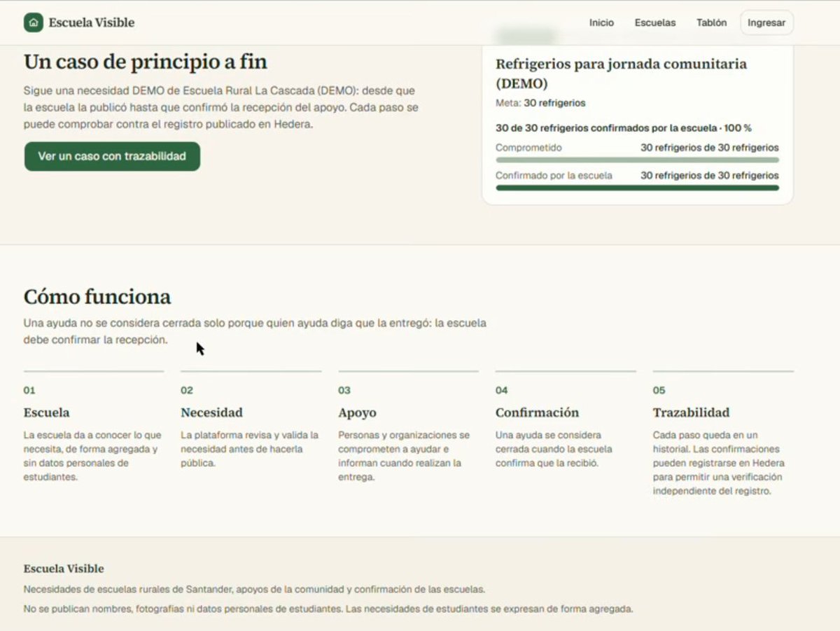Screen dimensions: 840x631
Task: Click the Escuela Visible house logo icon
Action: [34, 22]
